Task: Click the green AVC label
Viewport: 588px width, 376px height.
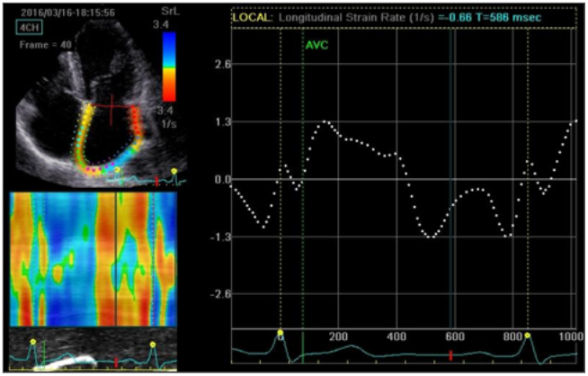Action: point(316,44)
